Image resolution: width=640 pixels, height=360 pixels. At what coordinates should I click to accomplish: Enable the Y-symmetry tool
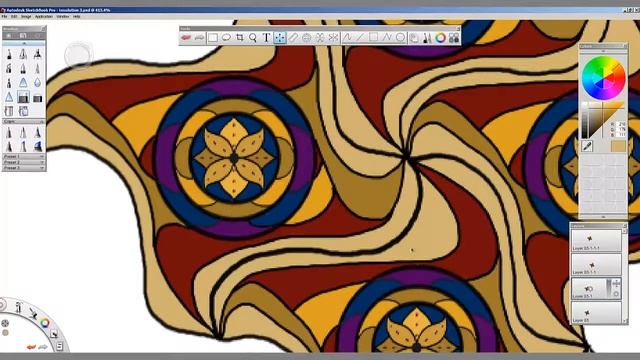point(320,38)
